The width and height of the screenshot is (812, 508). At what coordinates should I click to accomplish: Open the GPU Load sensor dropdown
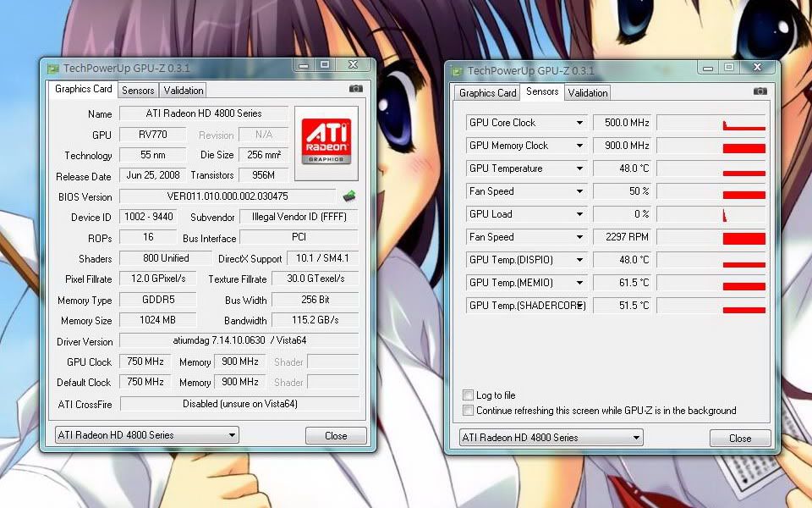[579, 214]
